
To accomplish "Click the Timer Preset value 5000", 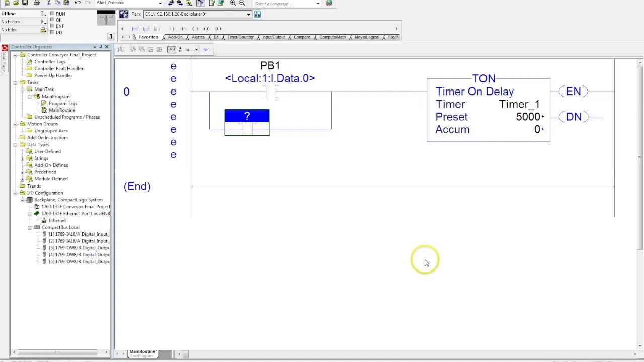I will (x=528, y=117).
